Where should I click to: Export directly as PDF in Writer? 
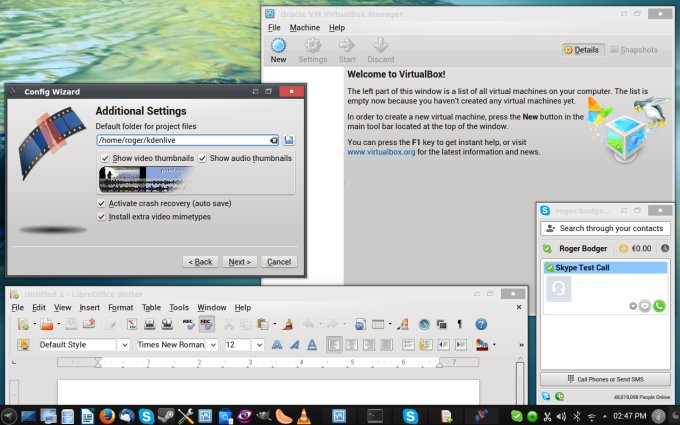(132, 324)
